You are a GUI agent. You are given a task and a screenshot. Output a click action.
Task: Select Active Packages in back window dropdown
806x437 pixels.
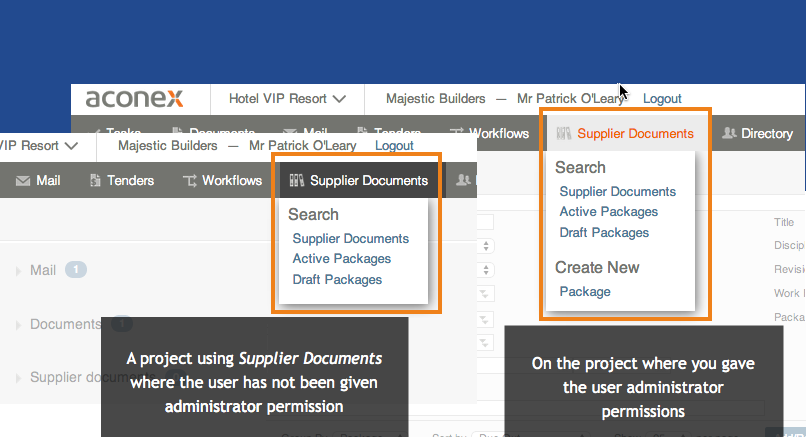coord(609,212)
